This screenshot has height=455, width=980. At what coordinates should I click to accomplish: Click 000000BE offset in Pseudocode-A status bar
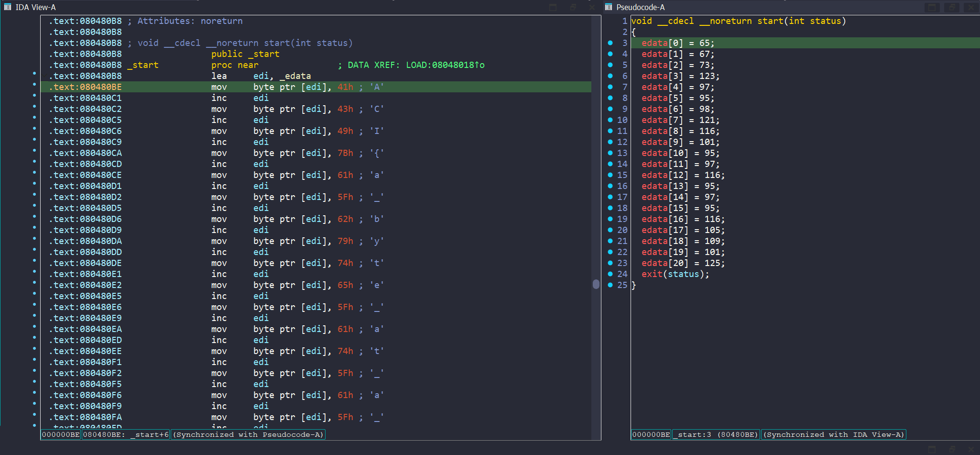651,434
